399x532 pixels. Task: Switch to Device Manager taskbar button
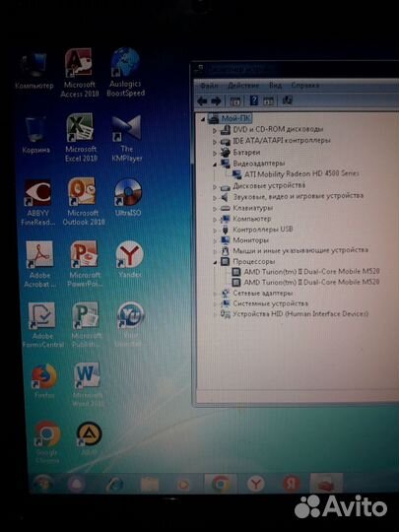tap(326, 484)
